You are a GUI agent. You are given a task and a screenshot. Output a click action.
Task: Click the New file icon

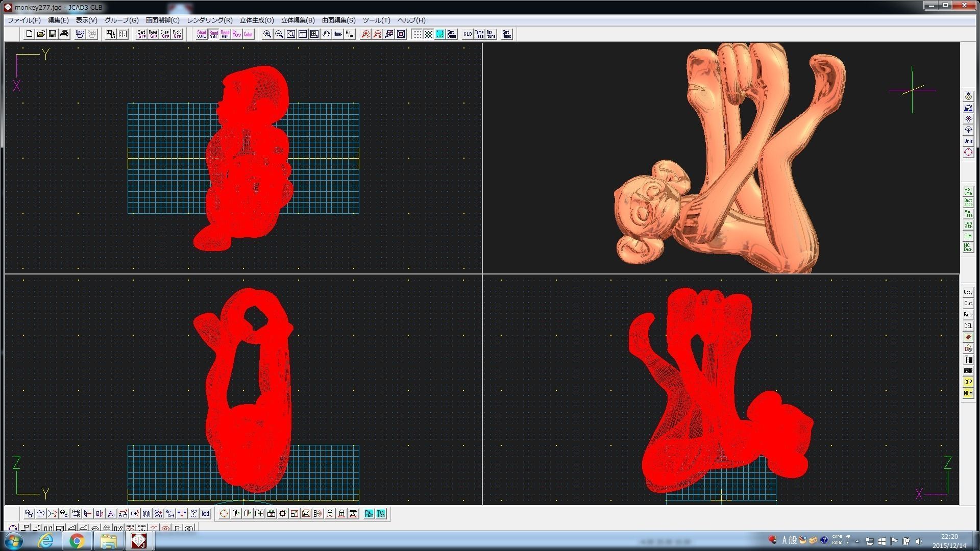[x=29, y=34]
